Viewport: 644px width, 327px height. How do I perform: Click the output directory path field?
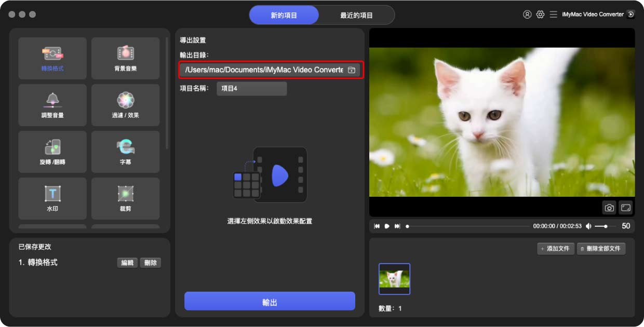[x=271, y=70]
